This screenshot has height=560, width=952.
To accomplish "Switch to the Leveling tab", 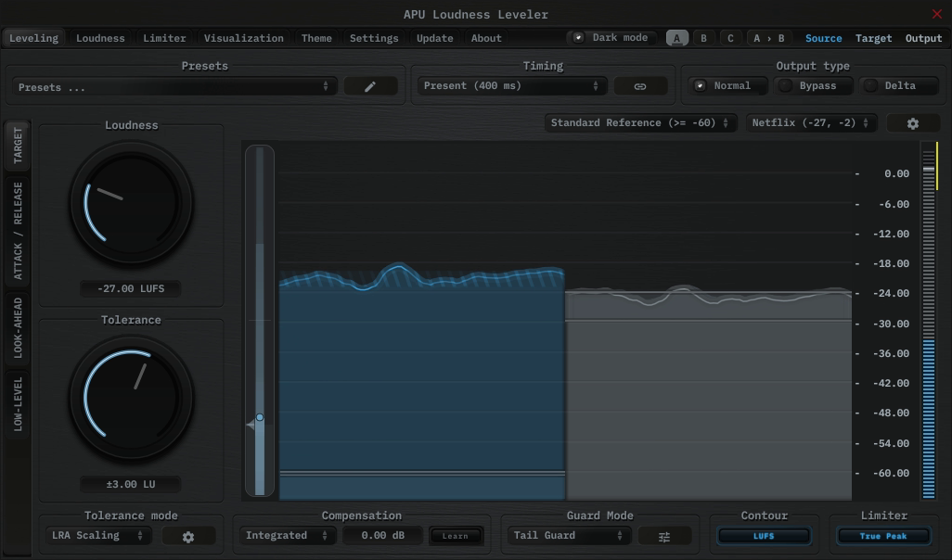I will [x=34, y=38].
